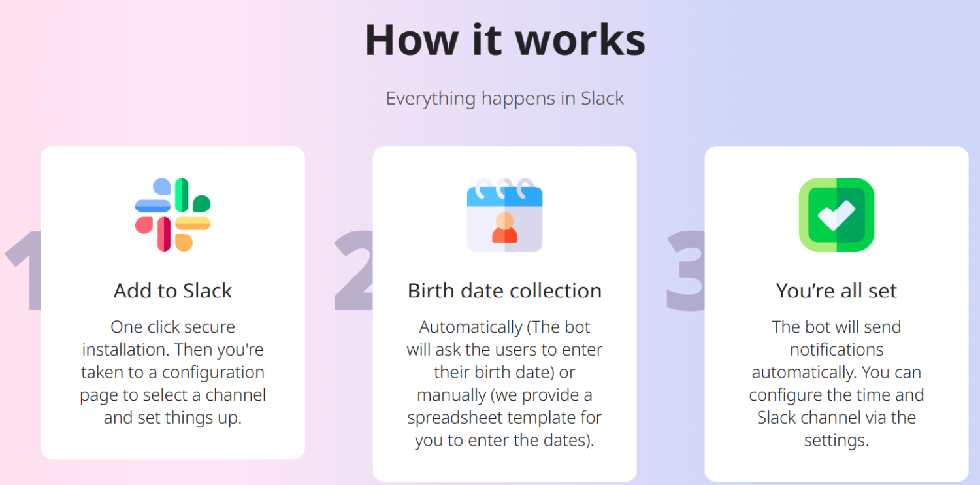Click the 'Add to Slack' card title
This screenshot has width=980, height=485.
[x=173, y=290]
